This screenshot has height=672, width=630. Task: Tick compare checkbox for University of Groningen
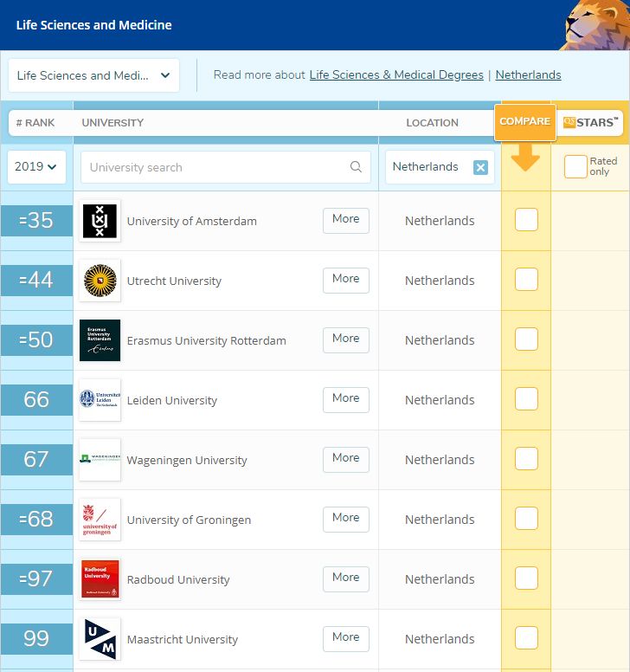click(x=526, y=518)
